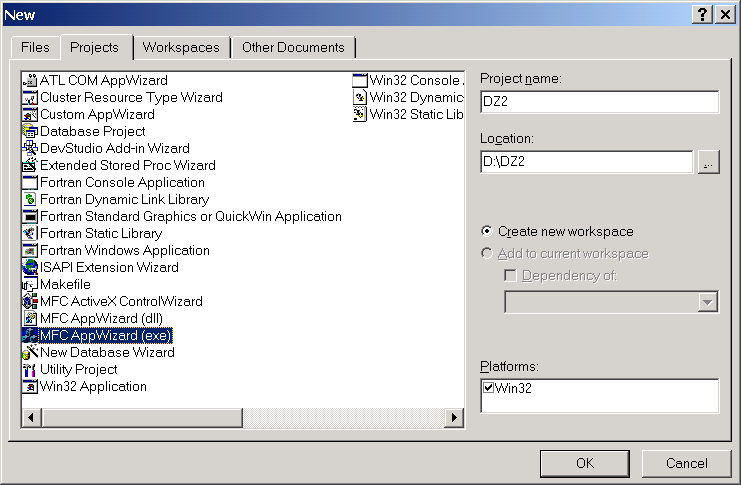Select 'Fortran Static Library' entry text
The image size is (741, 485).
[101, 234]
